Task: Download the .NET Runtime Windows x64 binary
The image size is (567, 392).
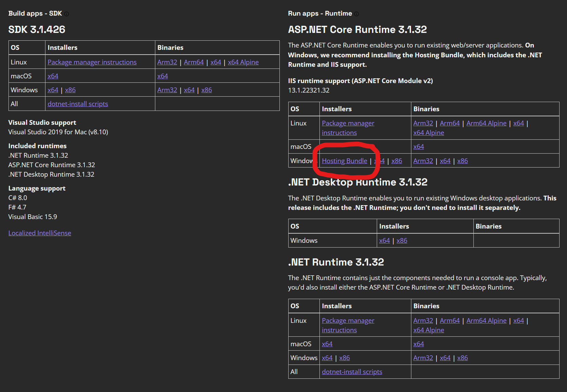Action: (445, 358)
